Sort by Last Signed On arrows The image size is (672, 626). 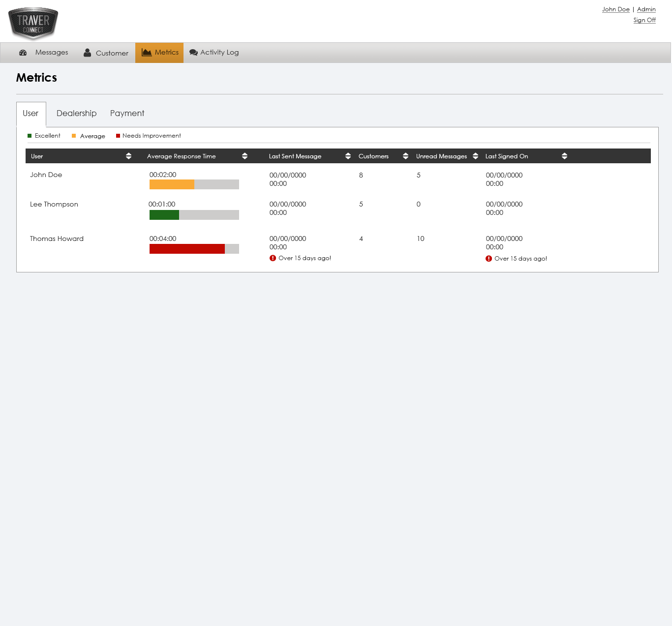tap(564, 156)
